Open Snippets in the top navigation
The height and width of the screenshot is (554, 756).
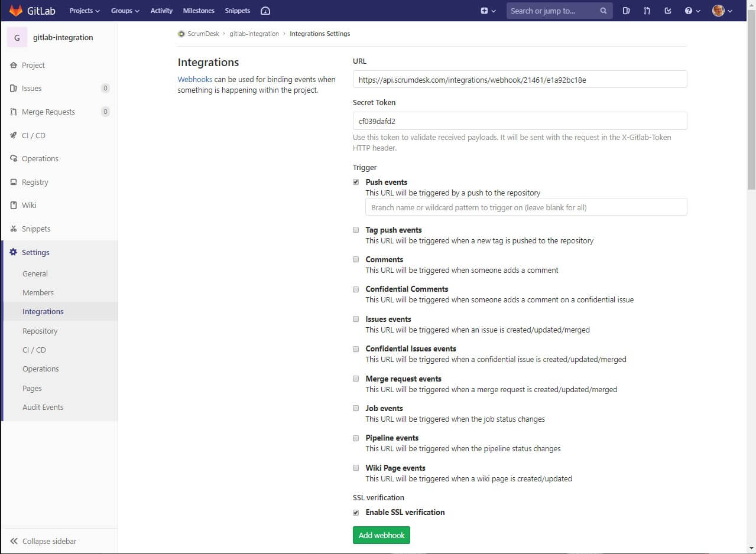pyautogui.click(x=237, y=11)
